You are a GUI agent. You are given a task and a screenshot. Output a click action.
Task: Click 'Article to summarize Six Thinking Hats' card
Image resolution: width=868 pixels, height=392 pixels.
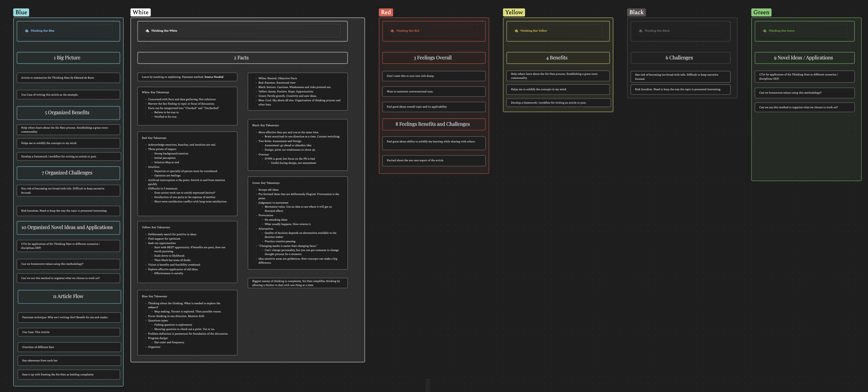tap(68, 78)
